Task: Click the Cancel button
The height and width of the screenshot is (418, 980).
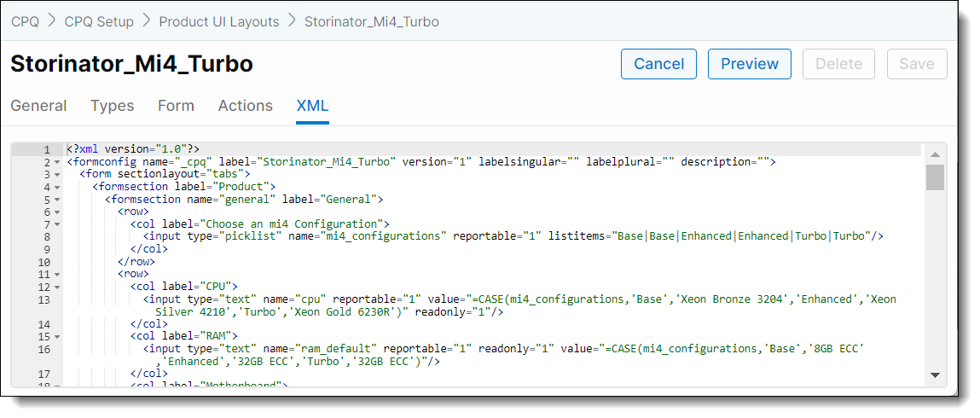Action: click(658, 64)
